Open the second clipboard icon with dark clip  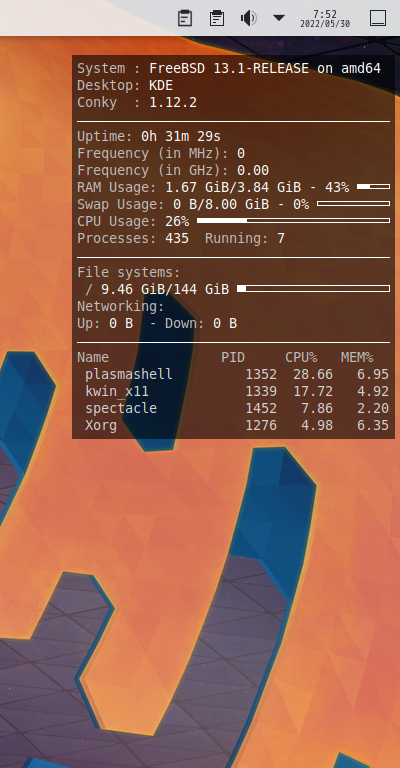click(217, 18)
